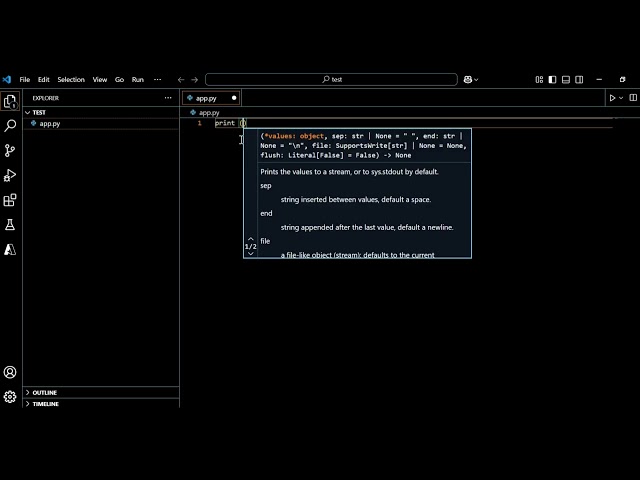
Task: Open the Run and Debug view
Action: click(10, 176)
